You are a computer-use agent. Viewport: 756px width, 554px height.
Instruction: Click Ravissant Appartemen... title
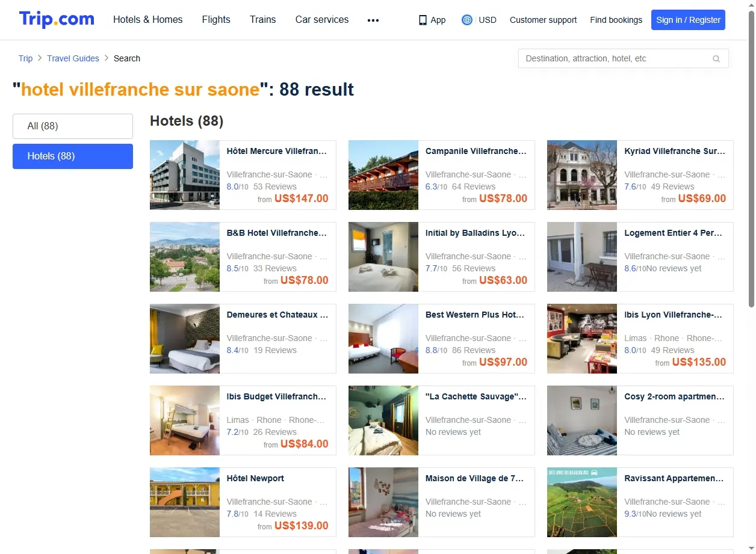pos(674,478)
